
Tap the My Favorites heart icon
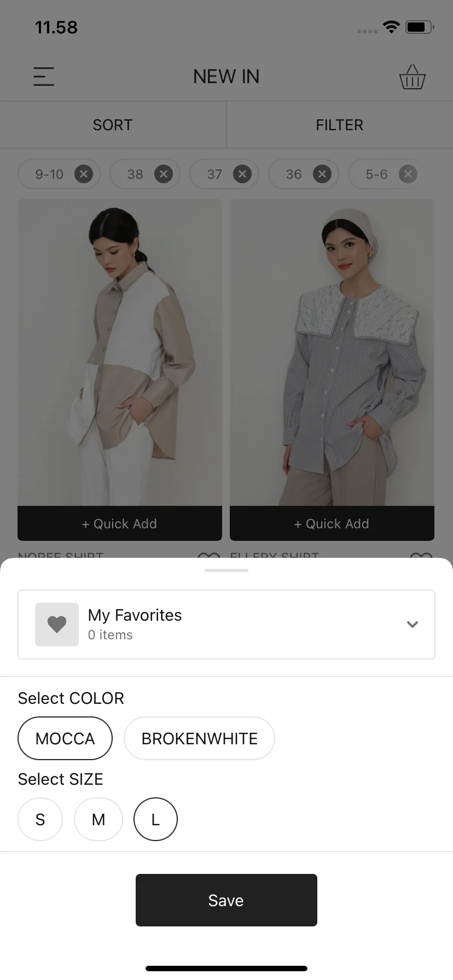(x=57, y=625)
